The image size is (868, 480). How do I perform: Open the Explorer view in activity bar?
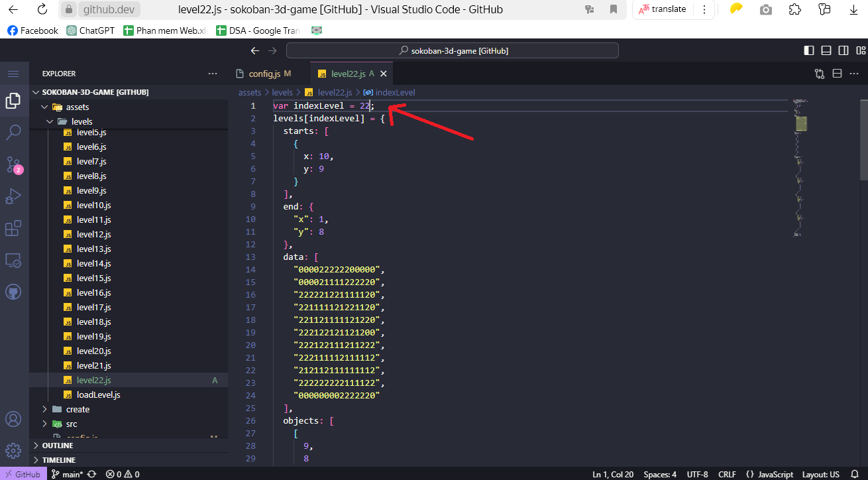coord(13,101)
